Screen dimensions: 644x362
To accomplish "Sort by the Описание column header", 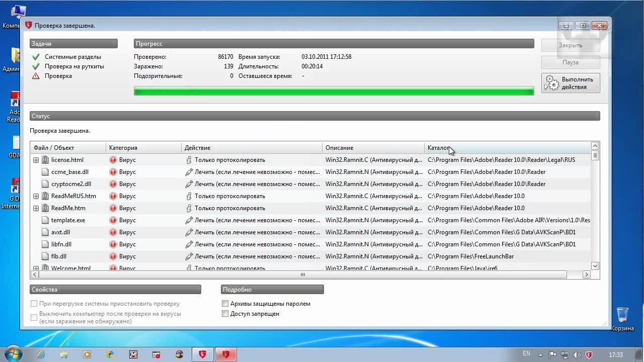I will pos(373,148).
